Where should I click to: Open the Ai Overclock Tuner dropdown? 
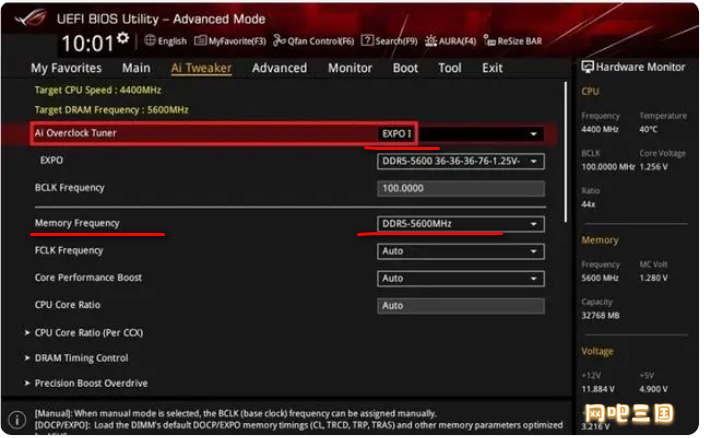(461, 134)
